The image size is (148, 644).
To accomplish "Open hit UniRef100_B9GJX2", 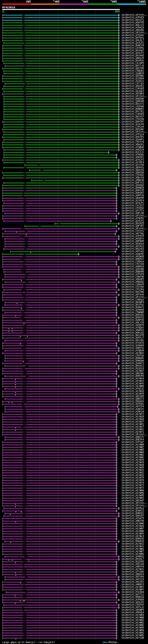I will 133,25.
